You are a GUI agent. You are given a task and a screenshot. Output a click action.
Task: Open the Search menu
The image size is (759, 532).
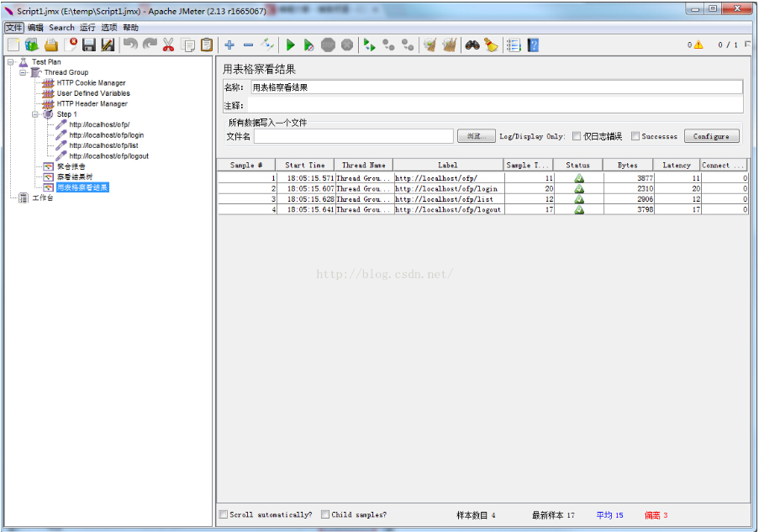point(62,28)
